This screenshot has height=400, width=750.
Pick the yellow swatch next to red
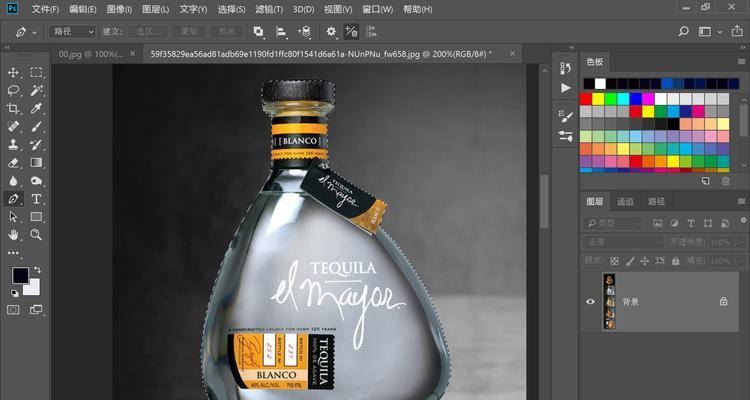click(x=598, y=99)
